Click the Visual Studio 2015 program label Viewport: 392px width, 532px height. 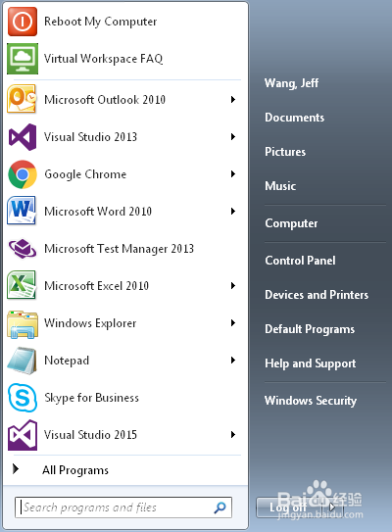90,435
